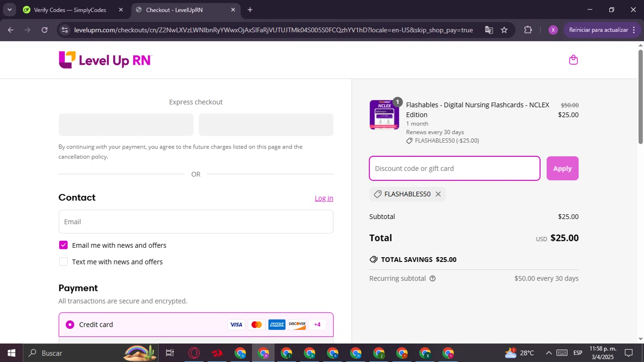Show the +4 additional card types
Viewport: 644px width, 362px height.
pyautogui.click(x=317, y=325)
